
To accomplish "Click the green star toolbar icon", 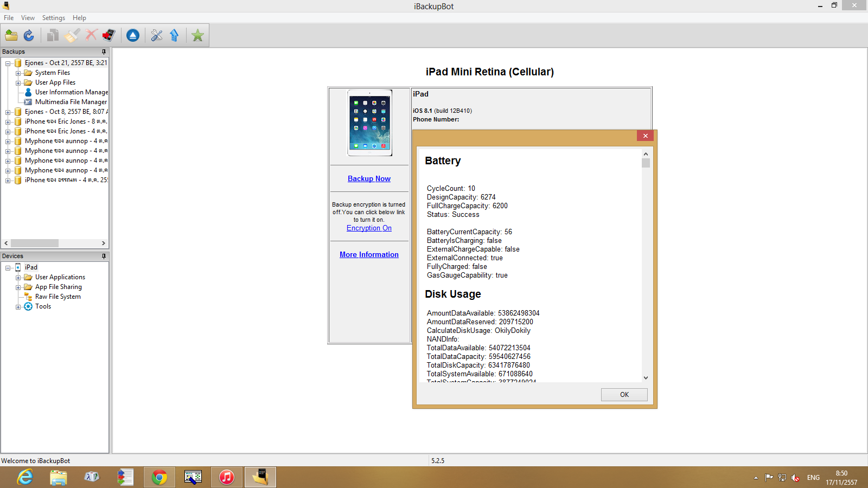I will coord(198,36).
